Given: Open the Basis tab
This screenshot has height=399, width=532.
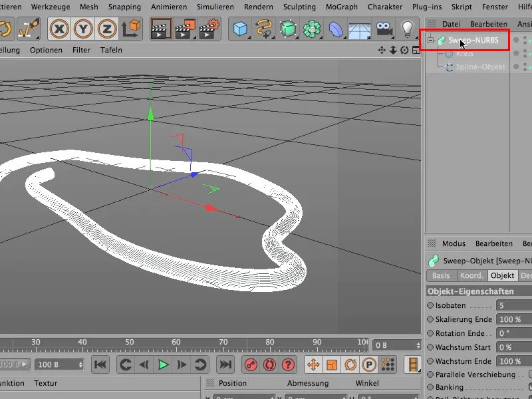Looking at the screenshot, I should [441, 275].
